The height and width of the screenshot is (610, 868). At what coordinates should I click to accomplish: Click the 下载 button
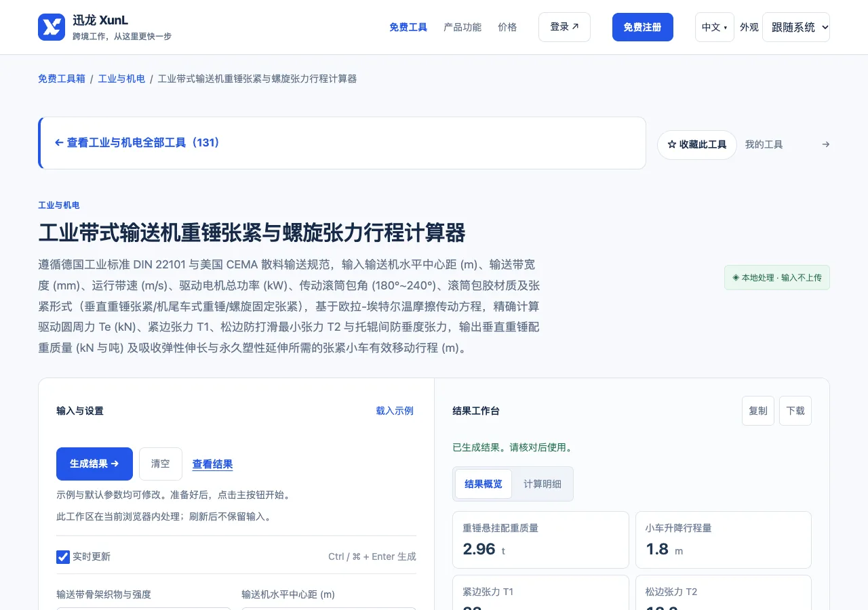[x=795, y=411]
